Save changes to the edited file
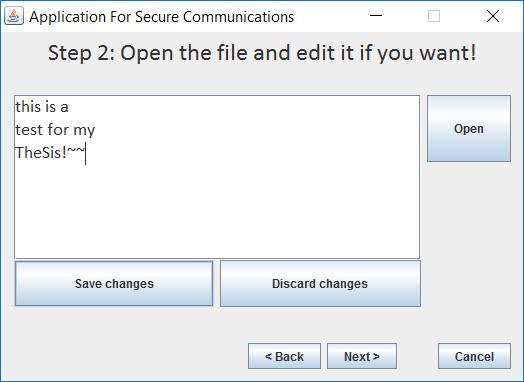This screenshot has width=524, height=382. tap(114, 283)
